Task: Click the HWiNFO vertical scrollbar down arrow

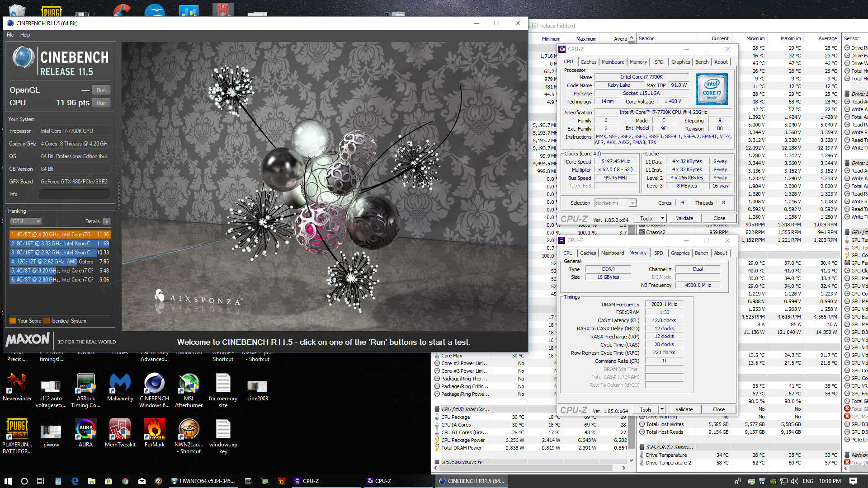Action: click(631, 460)
